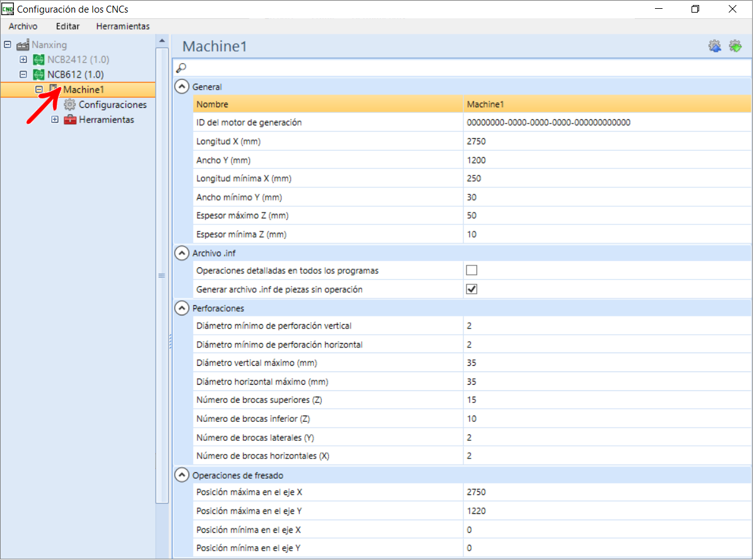Click Diámetro mínimo de perforación vertical value

(607, 326)
